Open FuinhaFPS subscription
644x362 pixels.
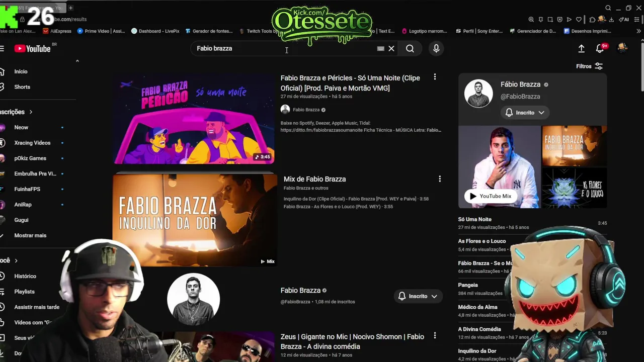(x=27, y=189)
